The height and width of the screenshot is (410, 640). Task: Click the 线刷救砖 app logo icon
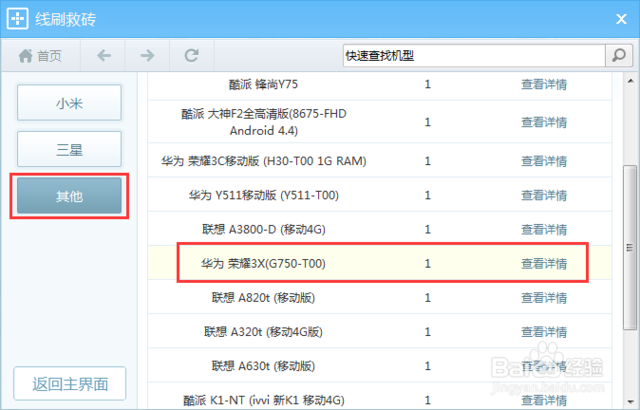tap(18, 19)
